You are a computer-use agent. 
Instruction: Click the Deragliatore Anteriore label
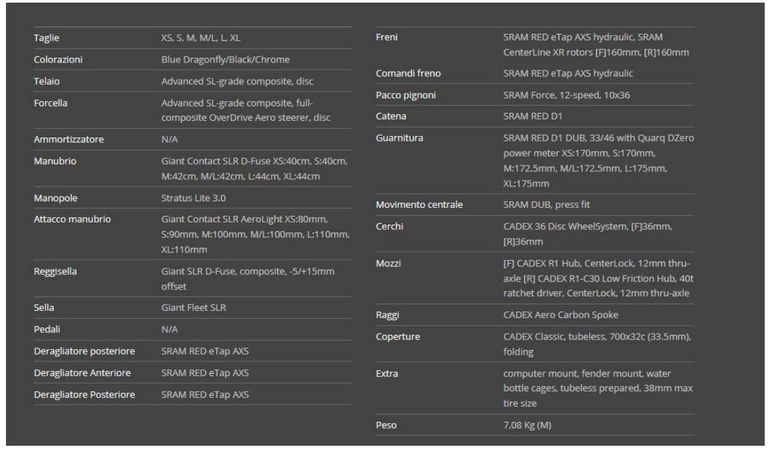82,373
